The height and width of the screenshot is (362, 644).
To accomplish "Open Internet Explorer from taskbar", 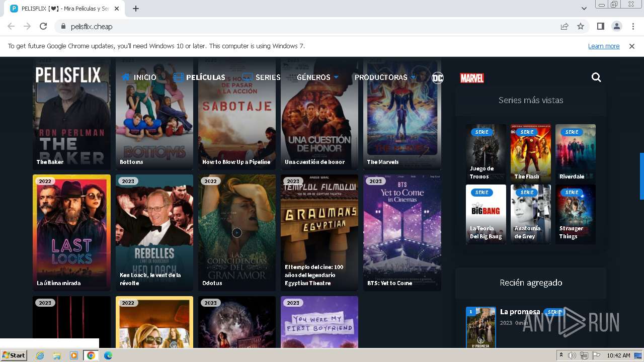I will point(40,355).
